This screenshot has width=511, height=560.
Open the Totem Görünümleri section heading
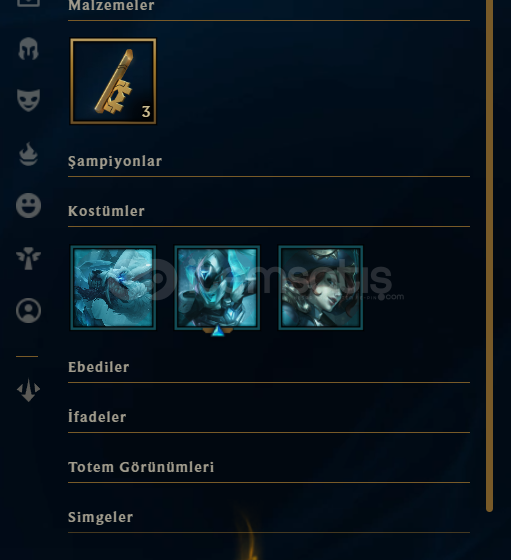pyautogui.click(x=141, y=467)
